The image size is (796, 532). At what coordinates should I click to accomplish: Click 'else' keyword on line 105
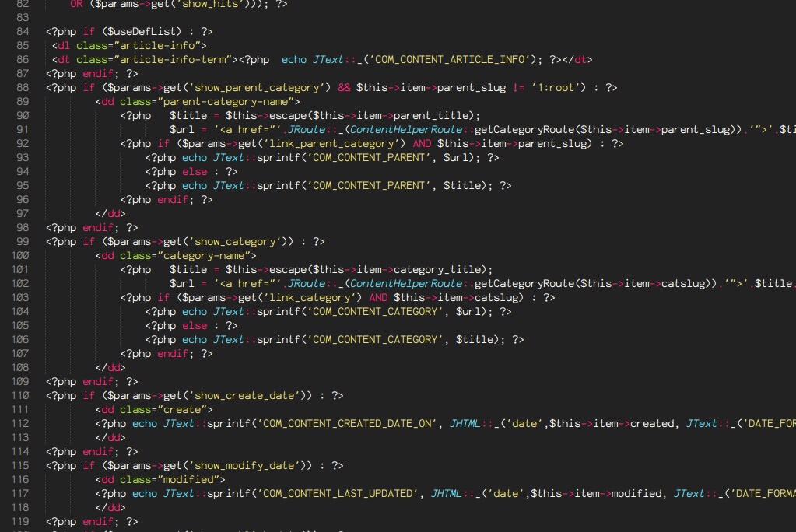coord(195,325)
